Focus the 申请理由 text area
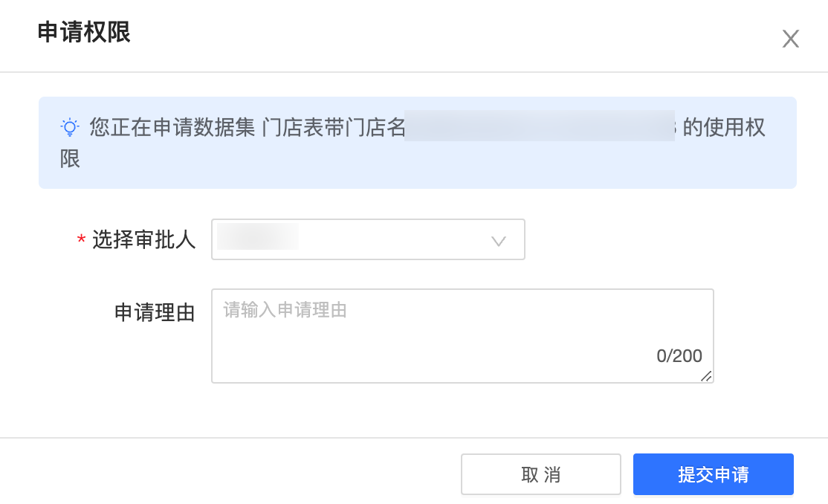The image size is (828, 504). tap(462, 336)
